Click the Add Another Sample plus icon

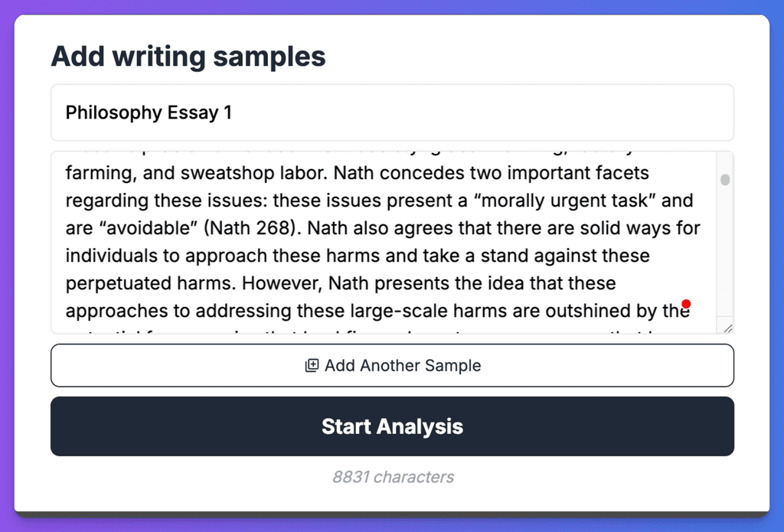click(x=312, y=365)
